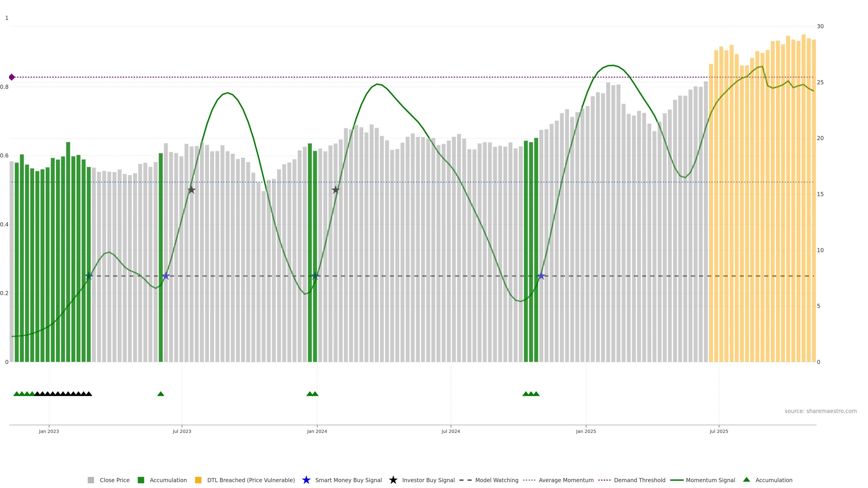The image size is (868, 488).
Task: Toggle the Model Watching legend item
Action: click(496, 480)
